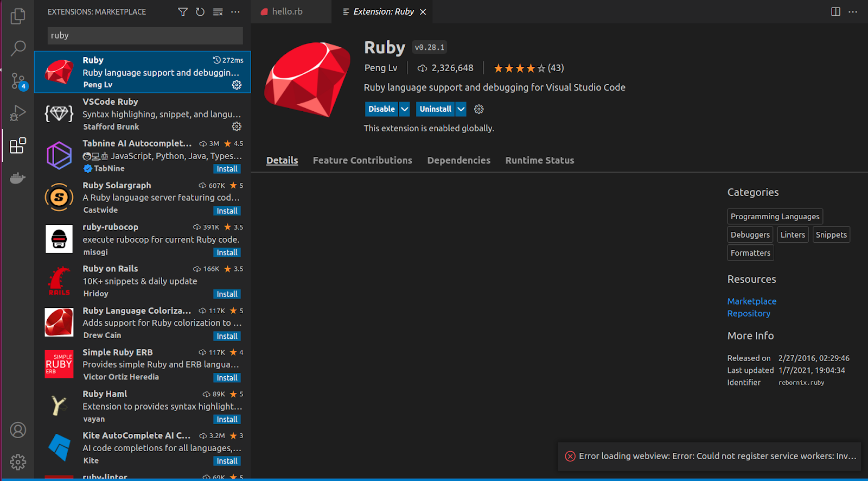Image resolution: width=868 pixels, height=481 pixels.
Task: Install the Ruby Haml extension
Action: [x=227, y=420]
